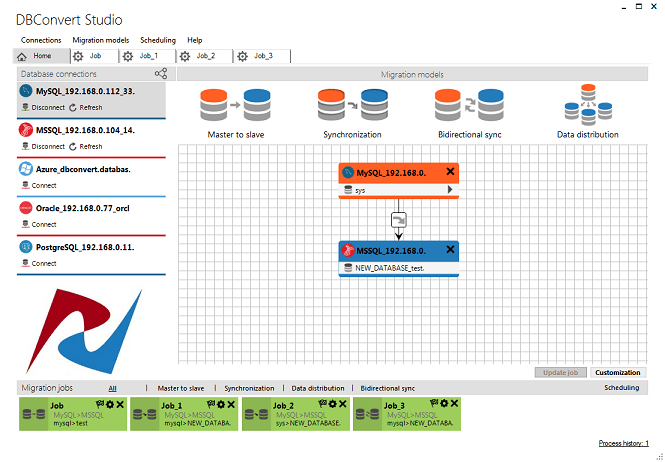Open settings gear of Job_3 card
The width and height of the screenshot is (665, 462).
pos(444,403)
